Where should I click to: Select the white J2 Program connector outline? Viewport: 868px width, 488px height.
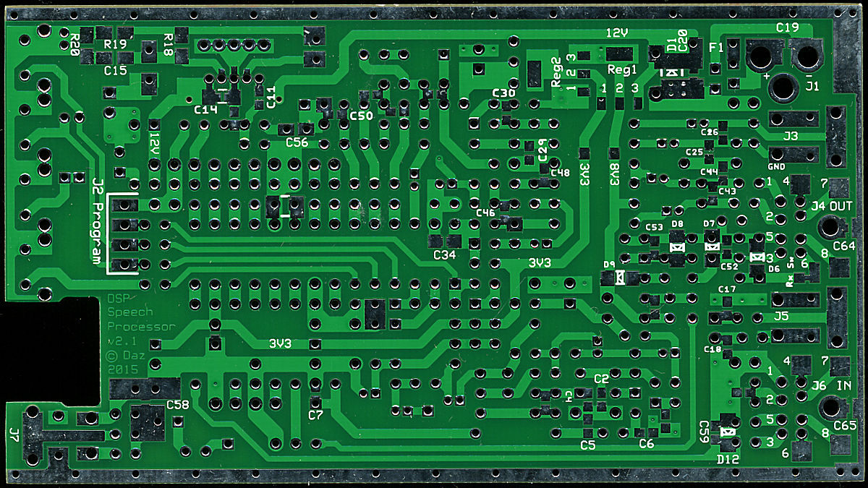(x=122, y=234)
